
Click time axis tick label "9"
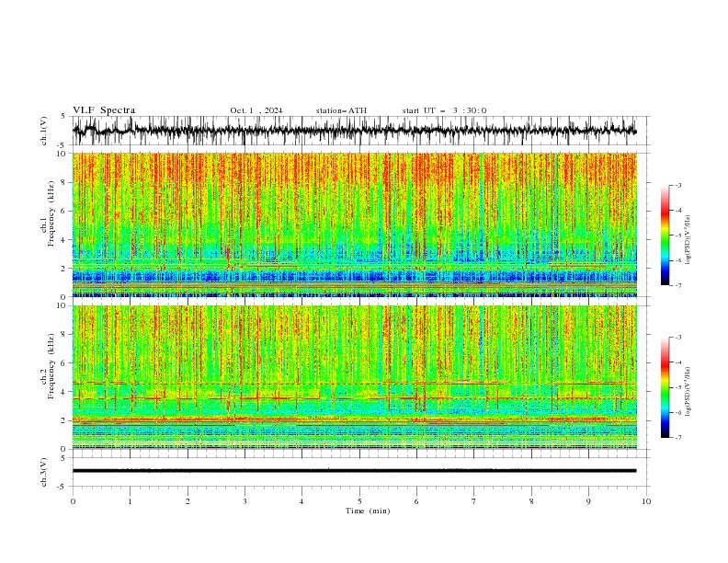click(x=588, y=501)
